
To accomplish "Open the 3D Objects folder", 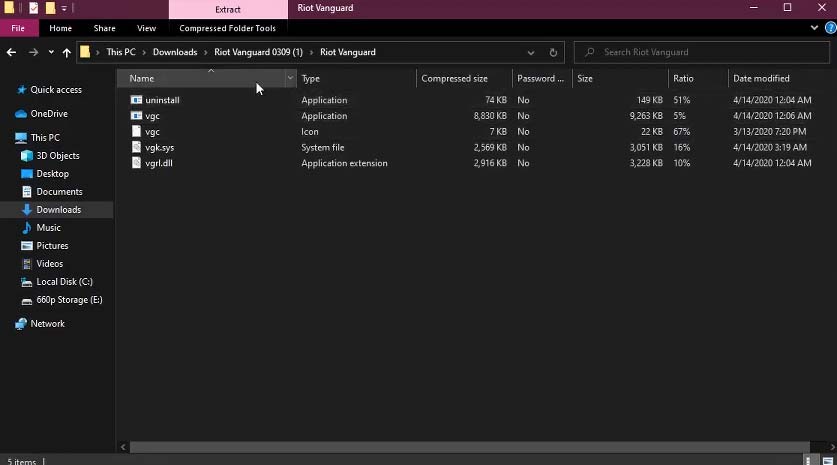I will [58, 156].
